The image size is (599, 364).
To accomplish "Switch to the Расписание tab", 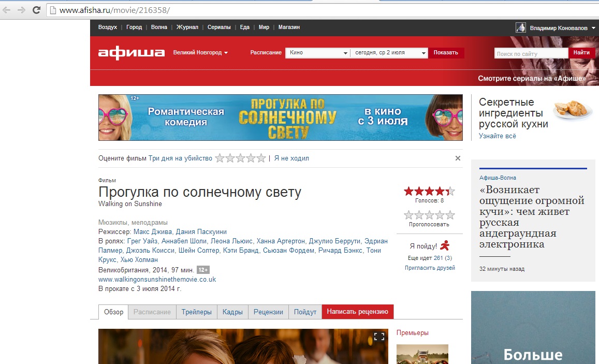I will (x=152, y=312).
